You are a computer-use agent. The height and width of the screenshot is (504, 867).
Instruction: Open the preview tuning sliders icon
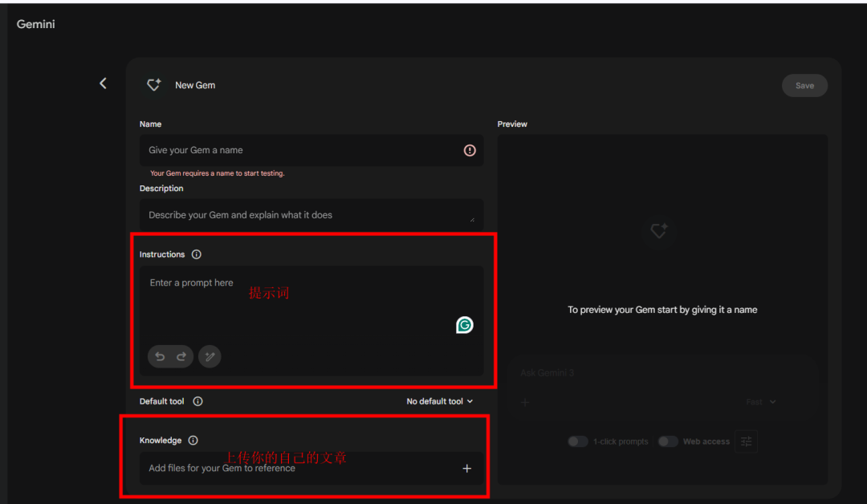coord(746,441)
